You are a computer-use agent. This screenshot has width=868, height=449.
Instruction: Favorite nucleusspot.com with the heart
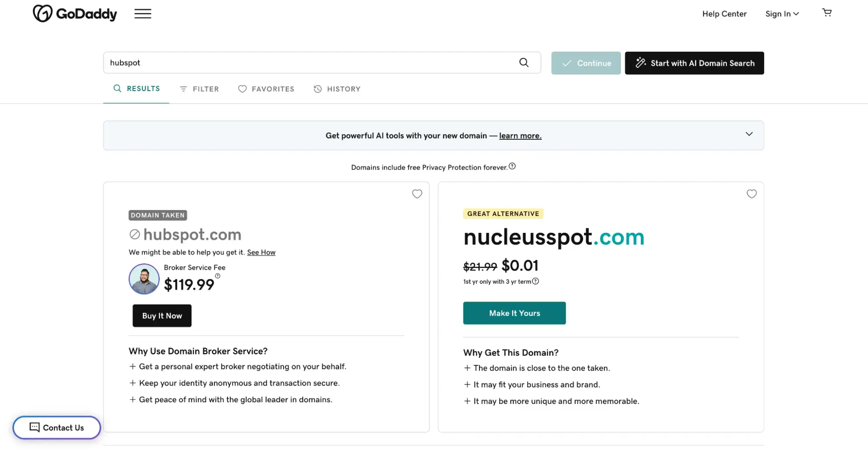coord(751,194)
